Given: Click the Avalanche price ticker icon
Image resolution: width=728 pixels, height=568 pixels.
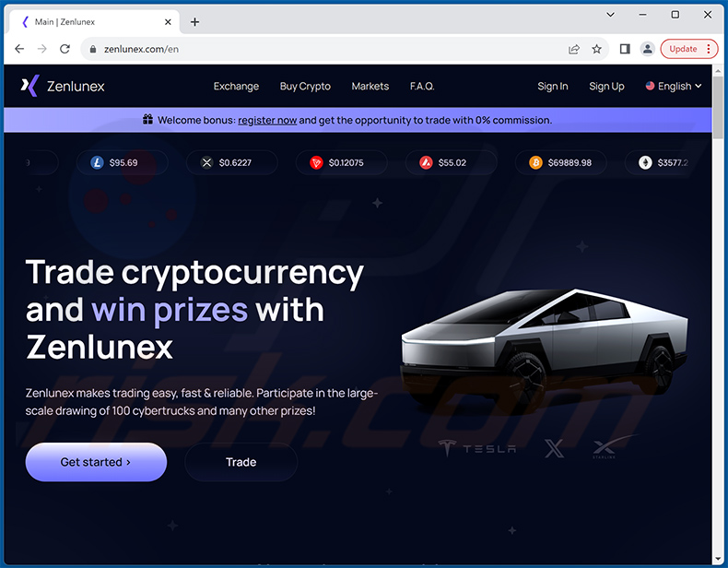Looking at the screenshot, I should click(x=426, y=162).
